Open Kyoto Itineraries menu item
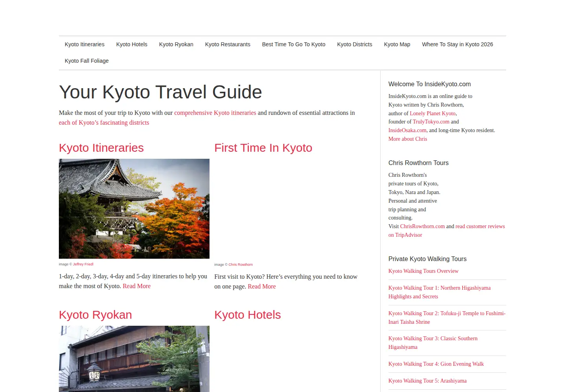 pyautogui.click(x=84, y=44)
